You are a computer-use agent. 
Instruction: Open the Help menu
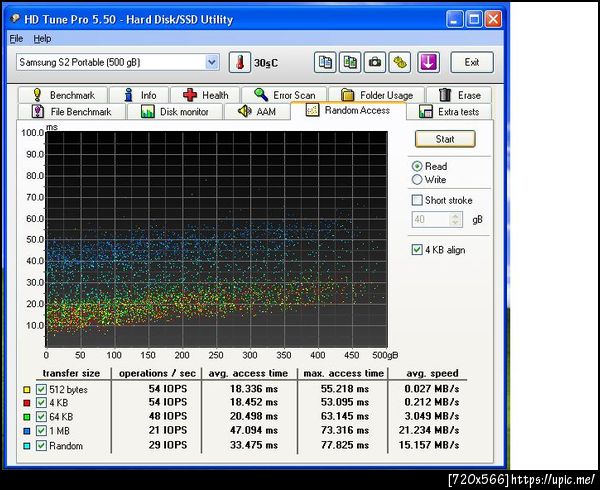click(42, 39)
